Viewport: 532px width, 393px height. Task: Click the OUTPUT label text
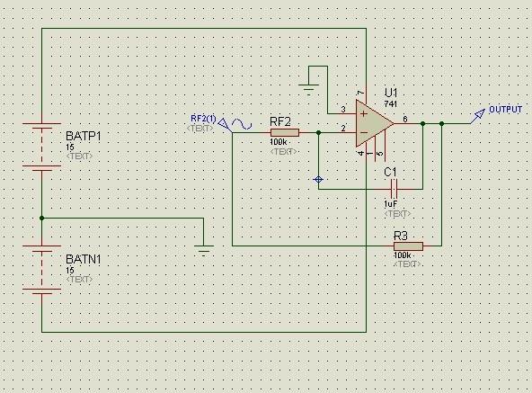coord(505,110)
